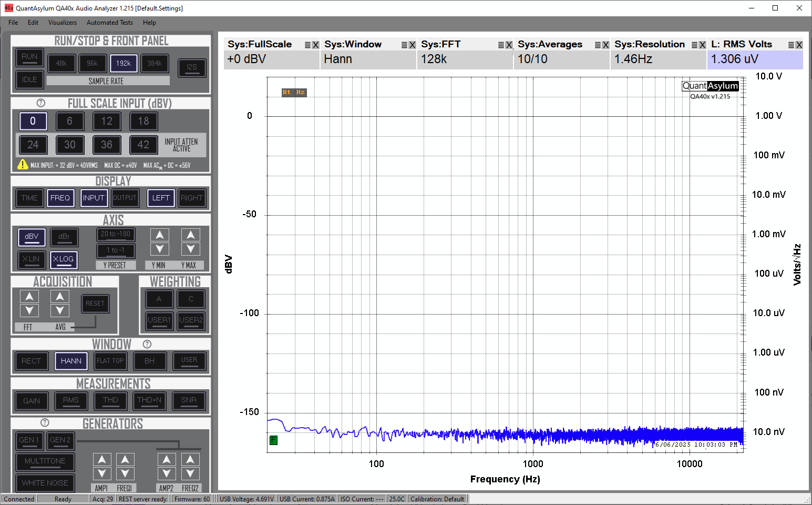
Task: Open the Visualizers menu
Action: (63, 23)
